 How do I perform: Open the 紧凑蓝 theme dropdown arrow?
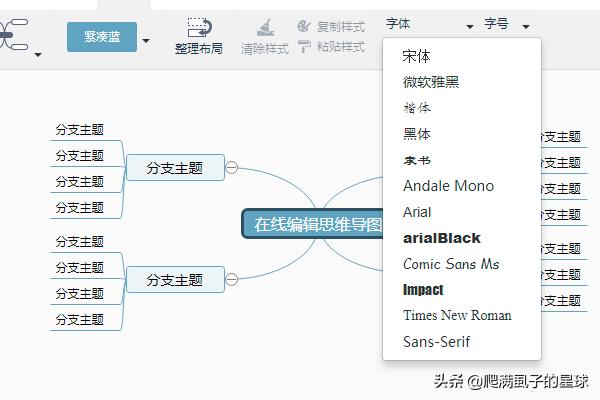click(x=146, y=41)
